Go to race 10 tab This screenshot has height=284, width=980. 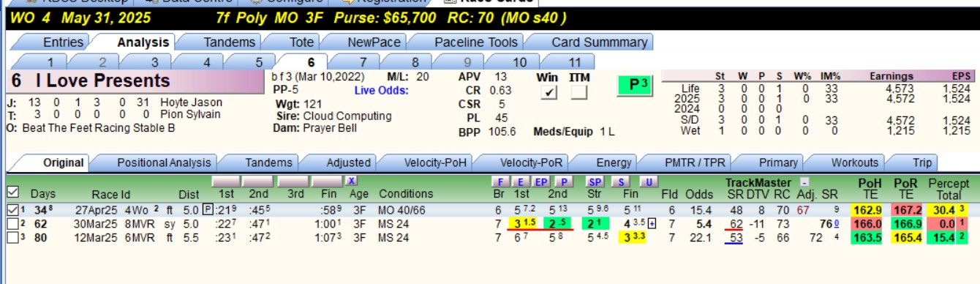pyautogui.click(x=519, y=62)
